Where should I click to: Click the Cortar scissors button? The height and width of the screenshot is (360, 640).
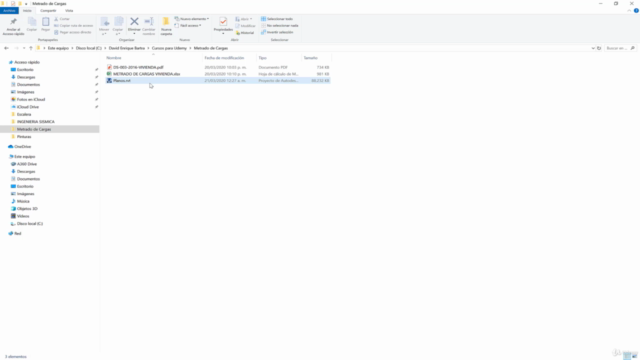tap(62, 19)
